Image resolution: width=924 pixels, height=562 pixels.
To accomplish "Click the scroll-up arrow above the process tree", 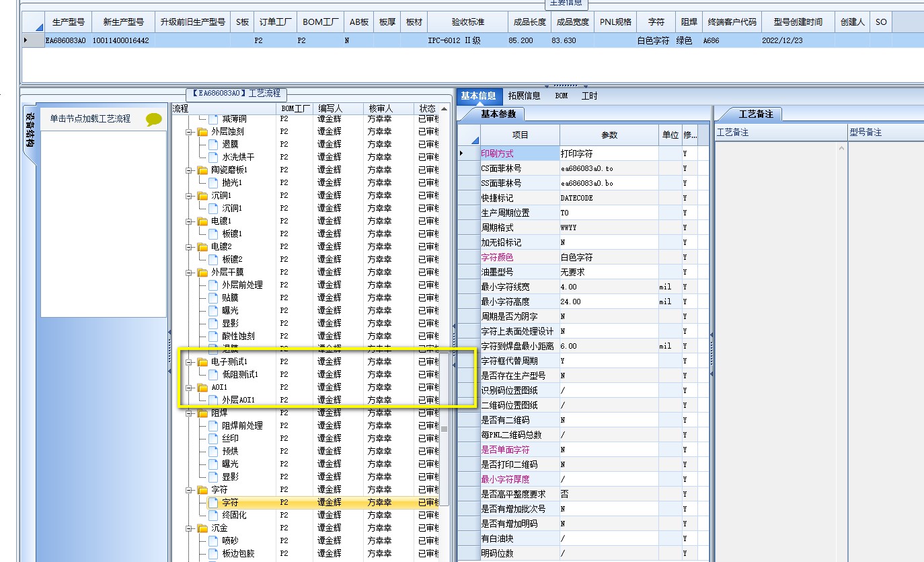I will click(444, 108).
